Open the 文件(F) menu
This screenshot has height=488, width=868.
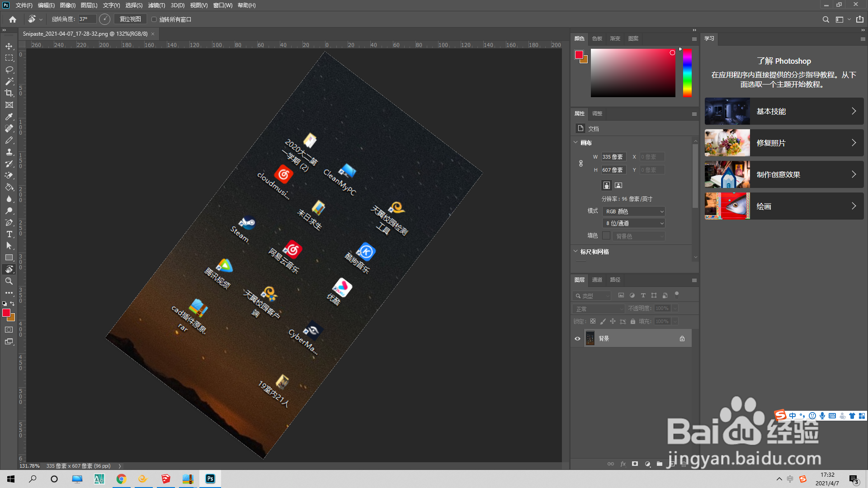(x=24, y=5)
